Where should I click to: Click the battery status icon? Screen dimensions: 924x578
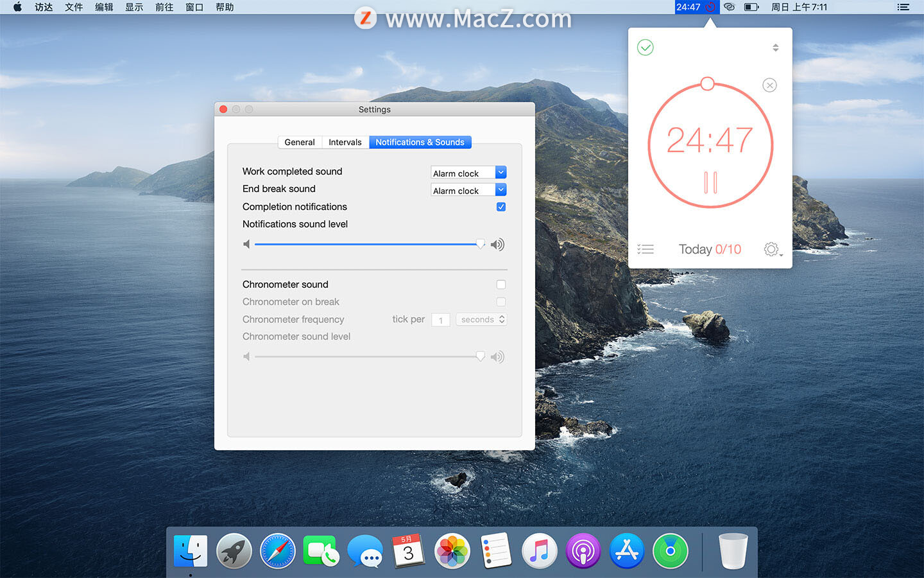point(751,7)
